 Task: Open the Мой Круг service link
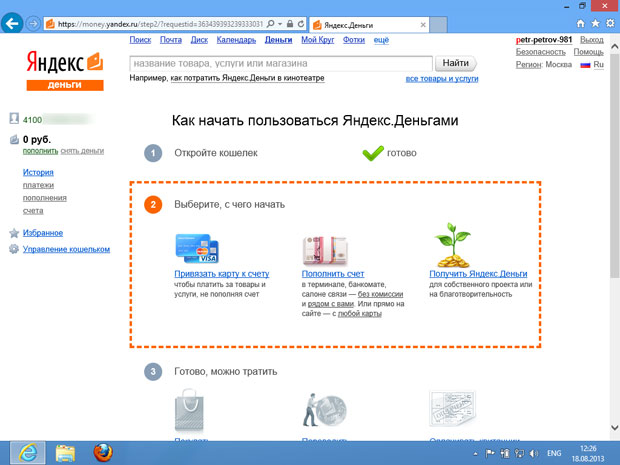click(x=318, y=40)
